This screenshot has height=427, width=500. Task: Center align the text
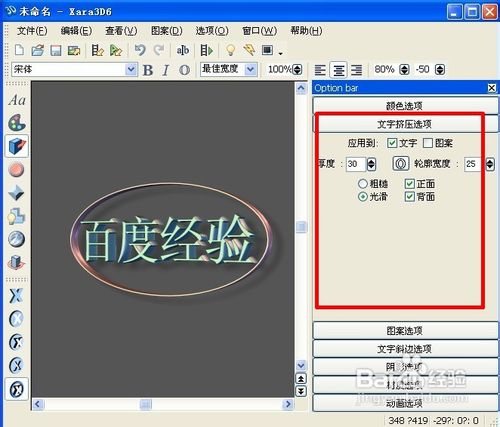[x=339, y=70]
